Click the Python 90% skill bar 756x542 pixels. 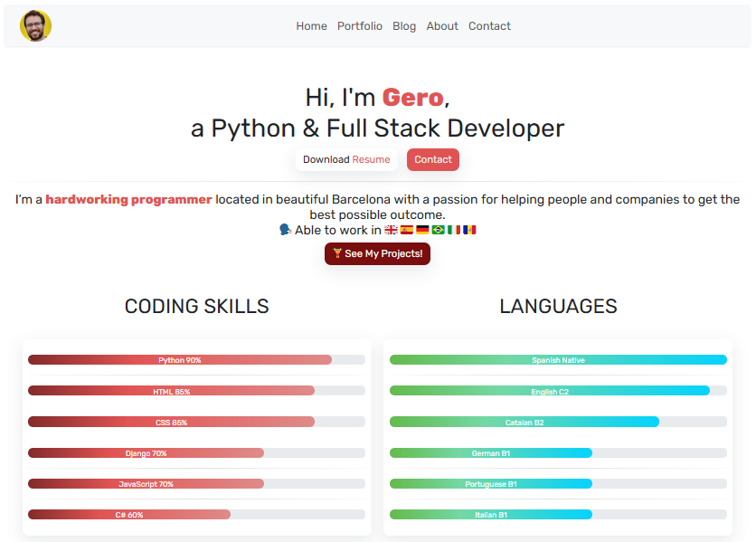181,359
